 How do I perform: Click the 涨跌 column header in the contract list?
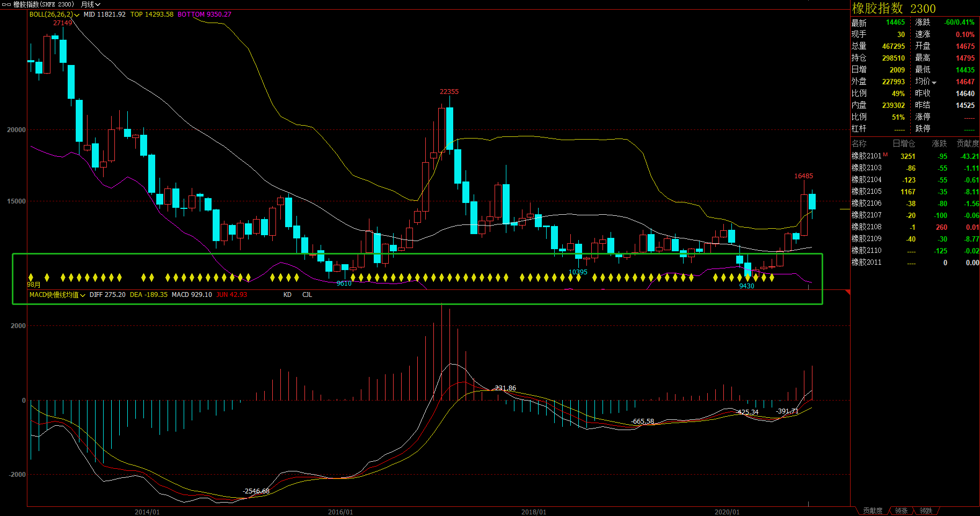point(939,143)
